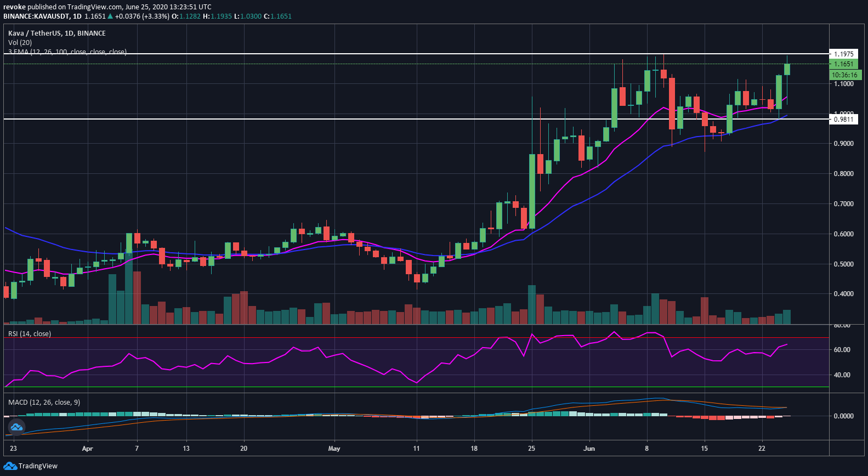Screen dimensions: 868x476
Task: Click the TradingView logo at bottom left
Action: coord(30,466)
